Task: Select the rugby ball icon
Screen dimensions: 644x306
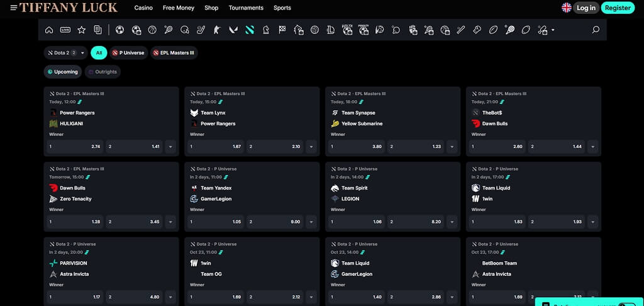Action: point(493,30)
